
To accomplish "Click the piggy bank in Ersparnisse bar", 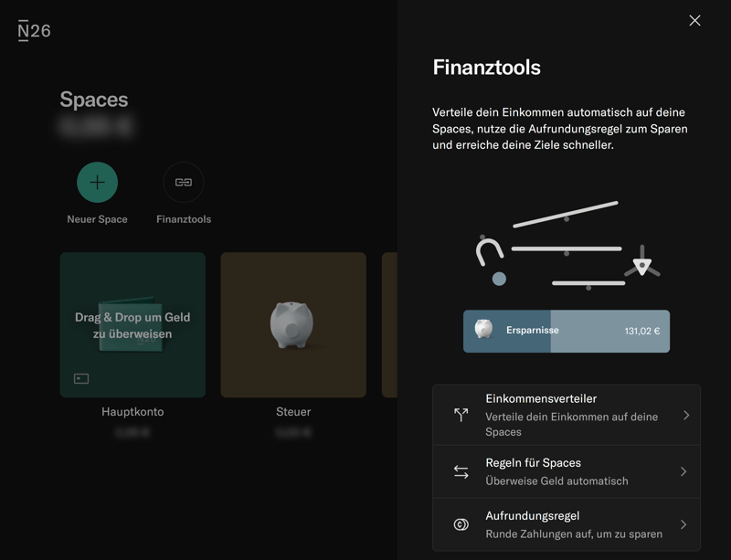I will (484, 330).
